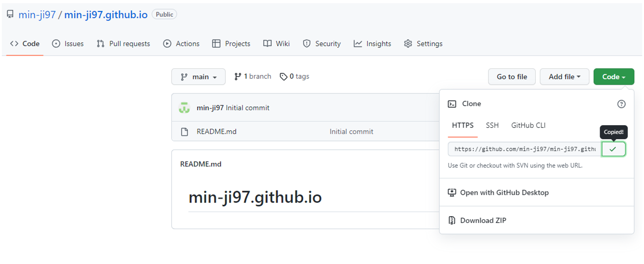Click the Security shield icon
The height and width of the screenshot is (264, 644).
click(x=307, y=44)
